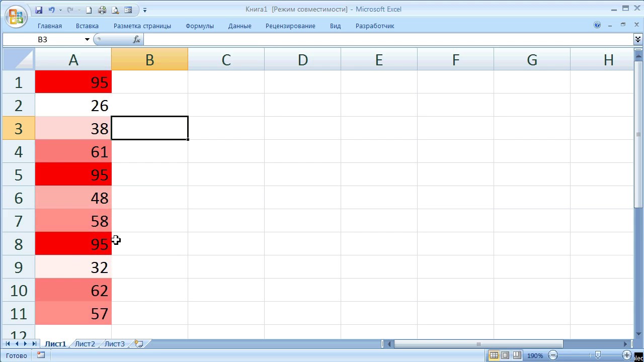Click zoom out minus button

(553, 355)
